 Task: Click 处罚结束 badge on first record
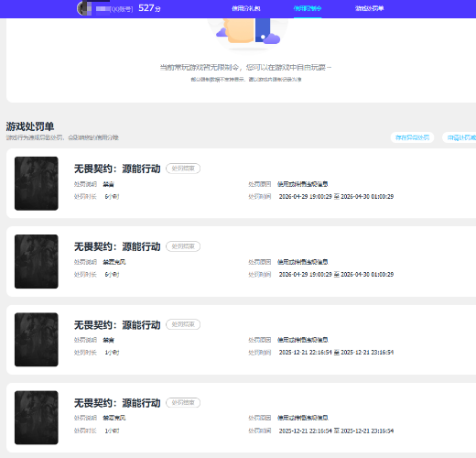(183, 169)
